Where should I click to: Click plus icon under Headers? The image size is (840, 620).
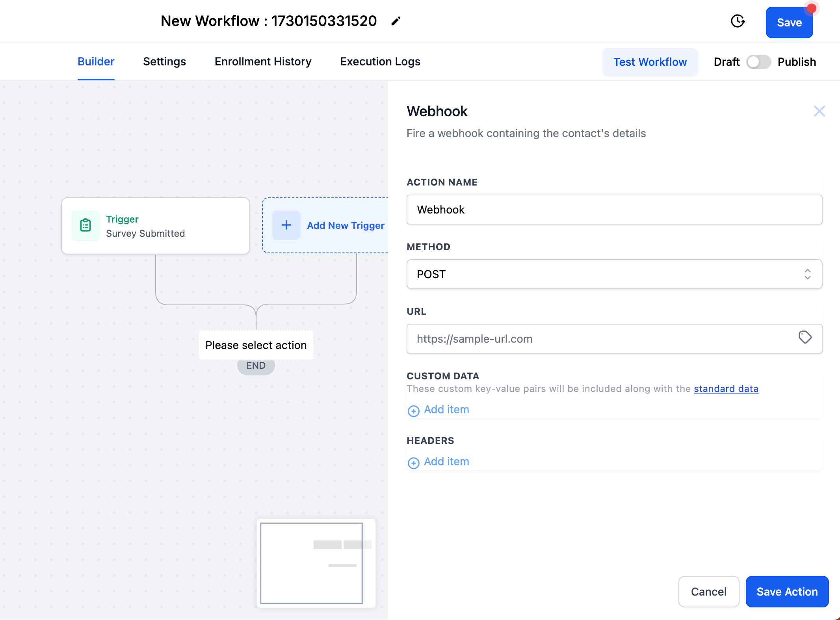click(413, 462)
